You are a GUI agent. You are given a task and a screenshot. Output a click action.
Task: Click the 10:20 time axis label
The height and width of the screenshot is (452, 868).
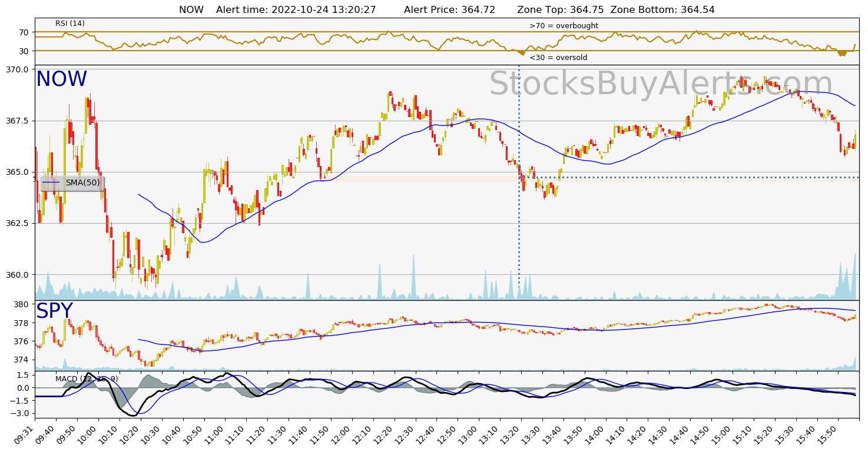click(129, 436)
